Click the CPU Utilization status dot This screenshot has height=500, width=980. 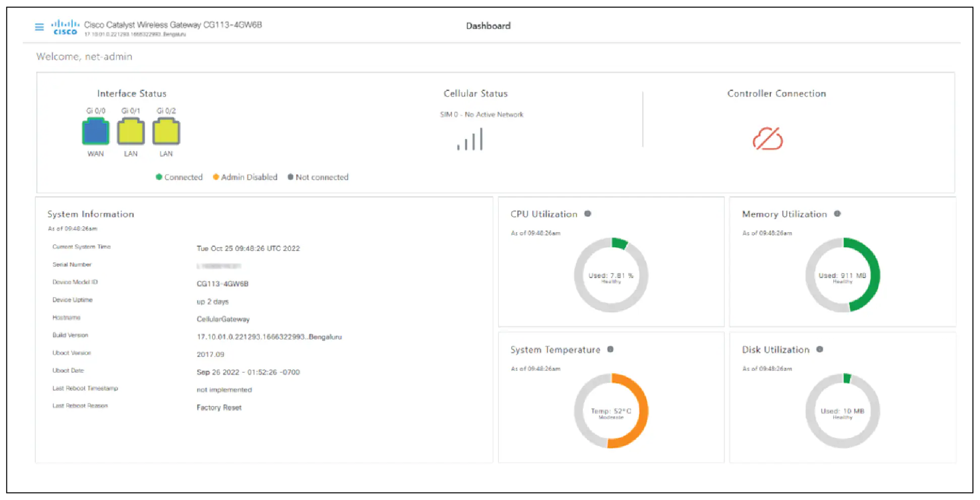pyautogui.click(x=587, y=214)
